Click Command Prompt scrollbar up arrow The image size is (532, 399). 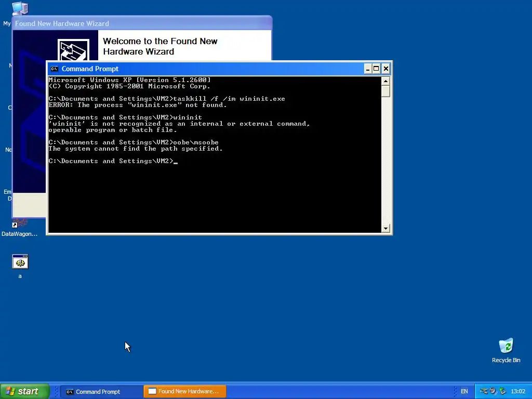click(385, 81)
